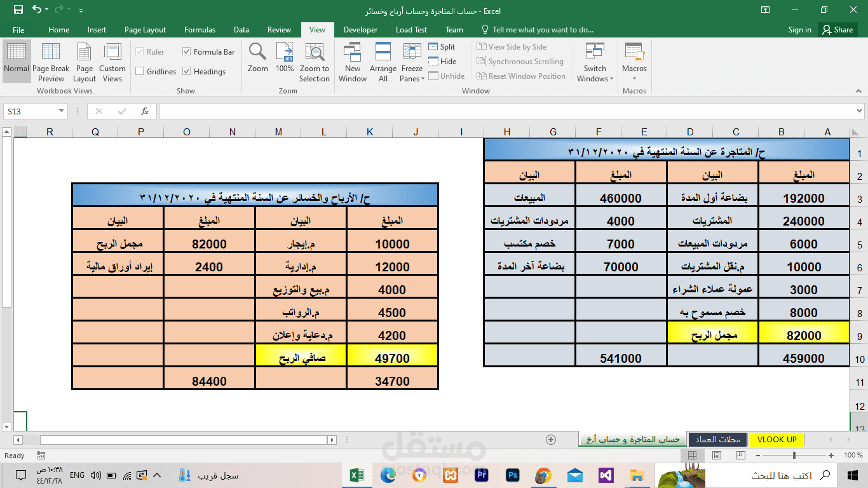This screenshot has height=488, width=868.
Task: Click Arrange All windows
Action: 383,62
